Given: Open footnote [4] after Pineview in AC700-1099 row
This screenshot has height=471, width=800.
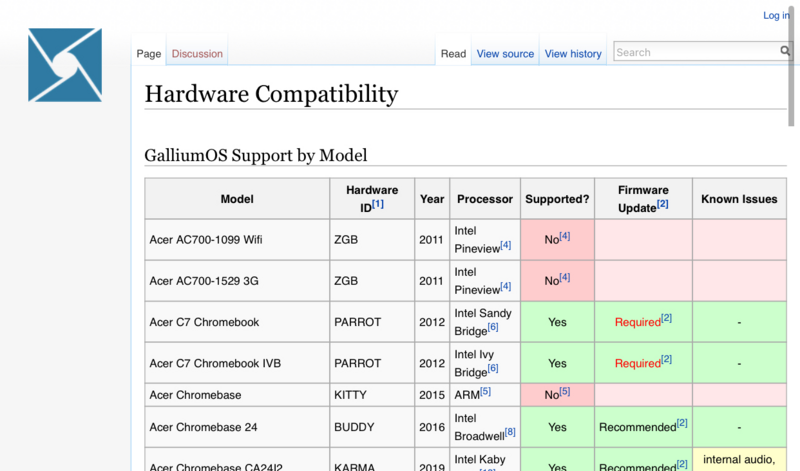Looking at the screenshot, I should pos(505,245).
